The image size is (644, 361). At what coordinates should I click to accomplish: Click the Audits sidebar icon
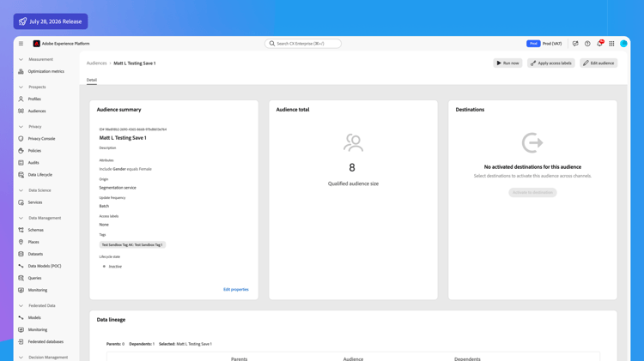[x=21, y=162]
